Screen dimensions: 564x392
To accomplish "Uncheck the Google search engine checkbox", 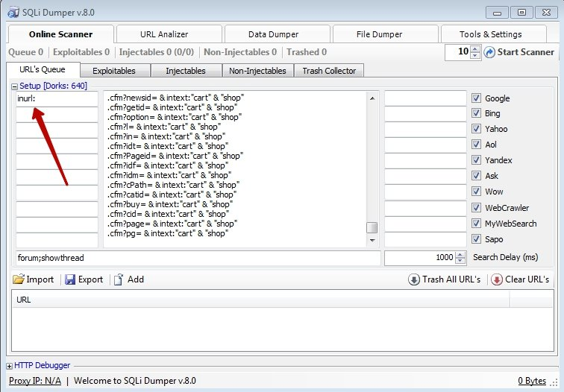I will (x=476, y=98).
